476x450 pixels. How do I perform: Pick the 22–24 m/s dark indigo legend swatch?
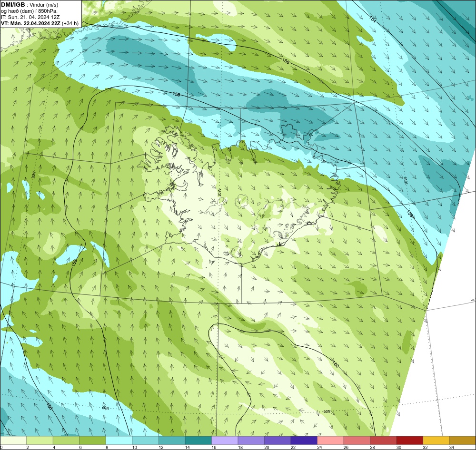[x=304, y=440]
